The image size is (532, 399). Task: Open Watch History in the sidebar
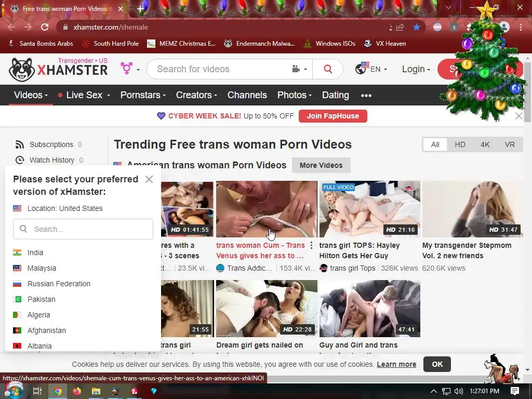tap(49, 160)
